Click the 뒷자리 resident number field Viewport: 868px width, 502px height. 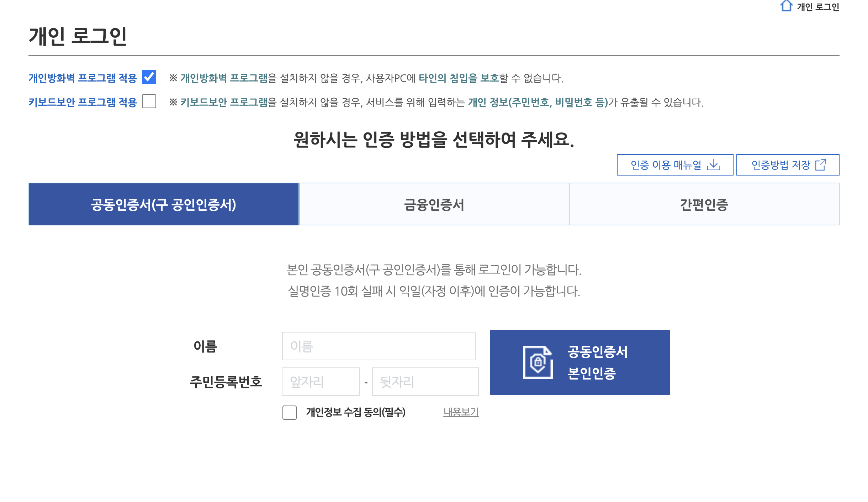pyautogui.click(x=425, y=382)
